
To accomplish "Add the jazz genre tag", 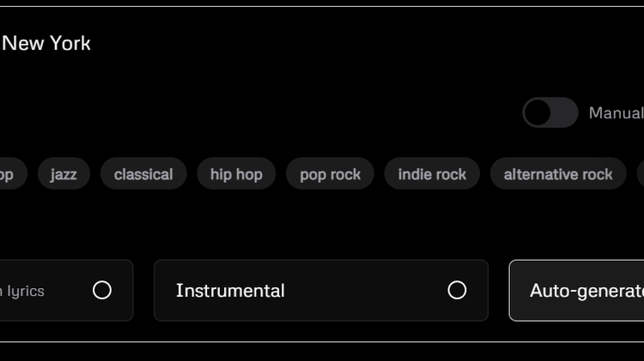I will (x=64, y=174).
